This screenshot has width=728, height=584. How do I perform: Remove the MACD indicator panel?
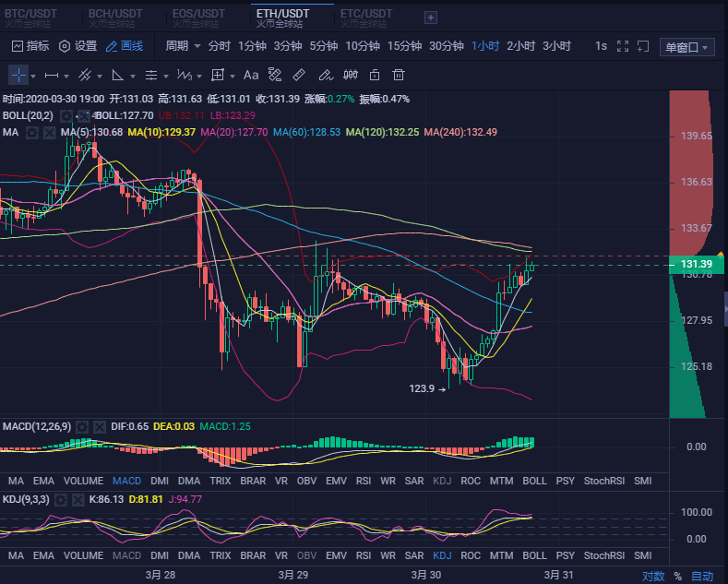[x=100, y=426]
